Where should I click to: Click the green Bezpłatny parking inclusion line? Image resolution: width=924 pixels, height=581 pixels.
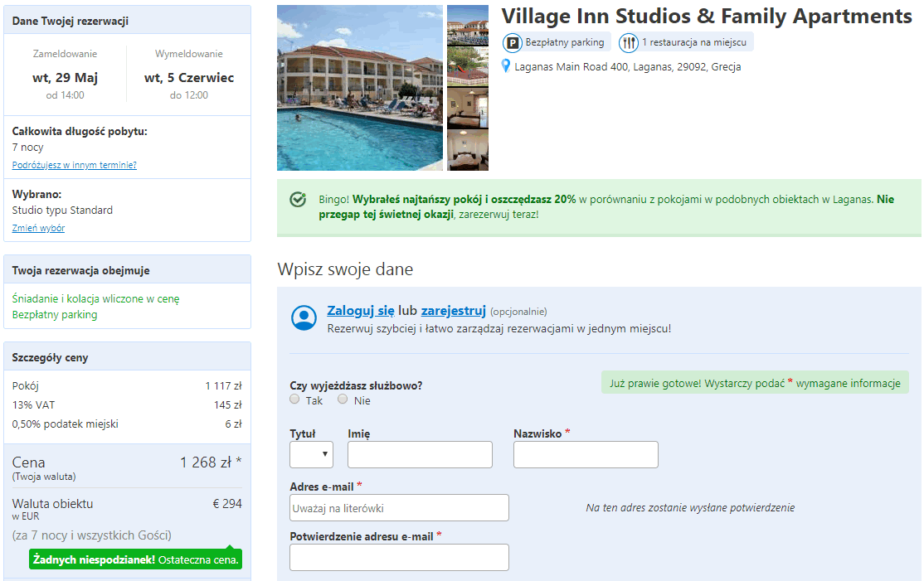coord(55,314)
